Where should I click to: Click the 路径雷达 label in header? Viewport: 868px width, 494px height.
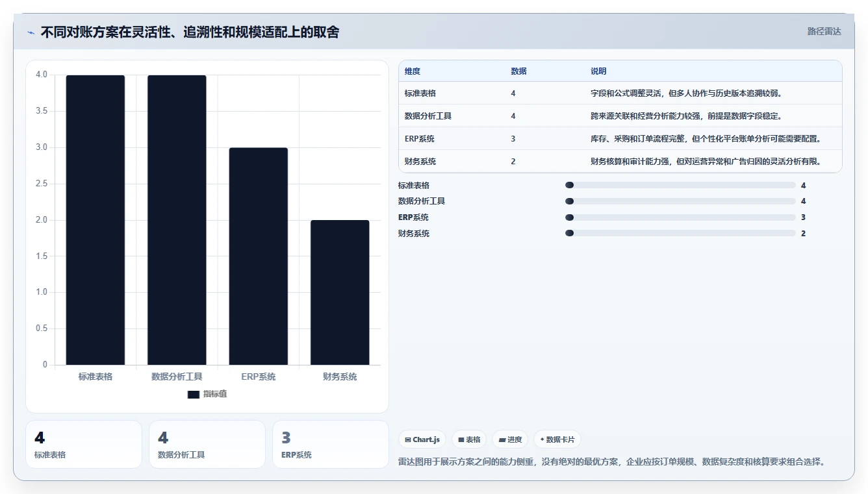pos(824,31)
